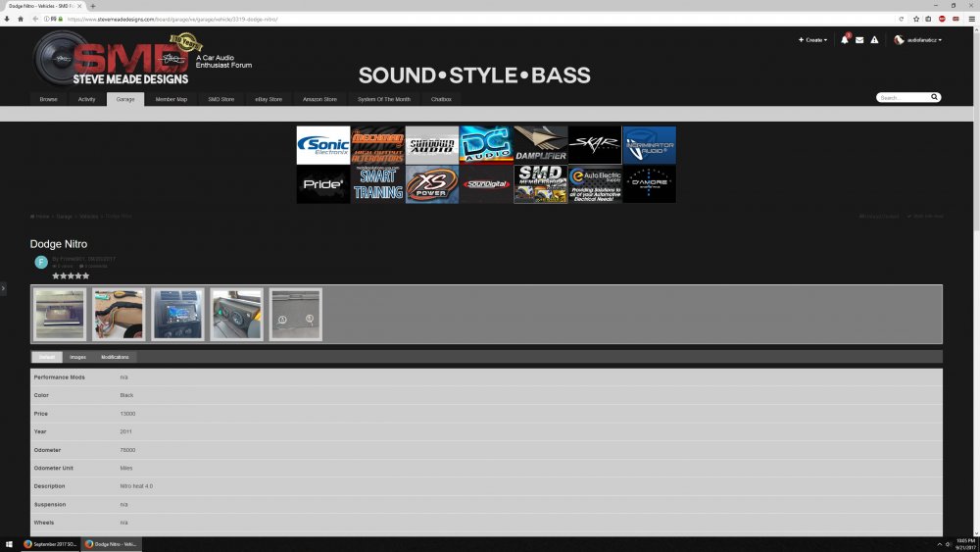The width and height of the screenshot is (980, 552).
Task: Open fourth thumbnail showing subwoofer box
Action: point(237,315)
